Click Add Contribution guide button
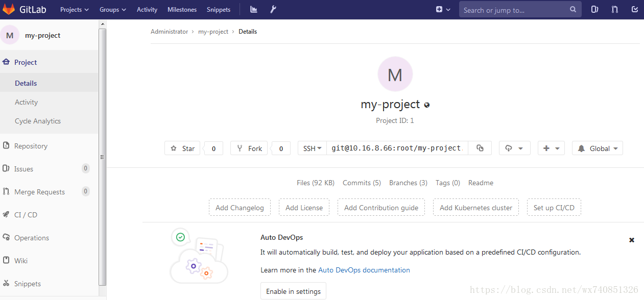The image size is (644, 300). coord(381,208)
